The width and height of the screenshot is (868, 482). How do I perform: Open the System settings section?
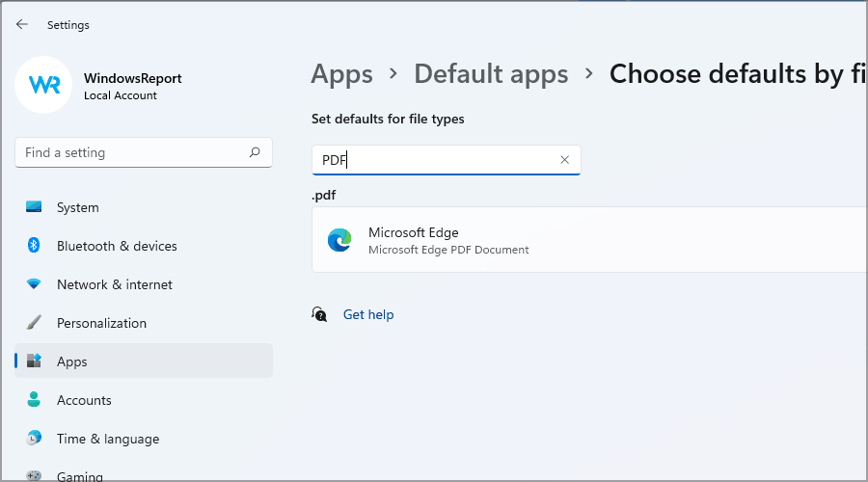(x=144, y=207)
